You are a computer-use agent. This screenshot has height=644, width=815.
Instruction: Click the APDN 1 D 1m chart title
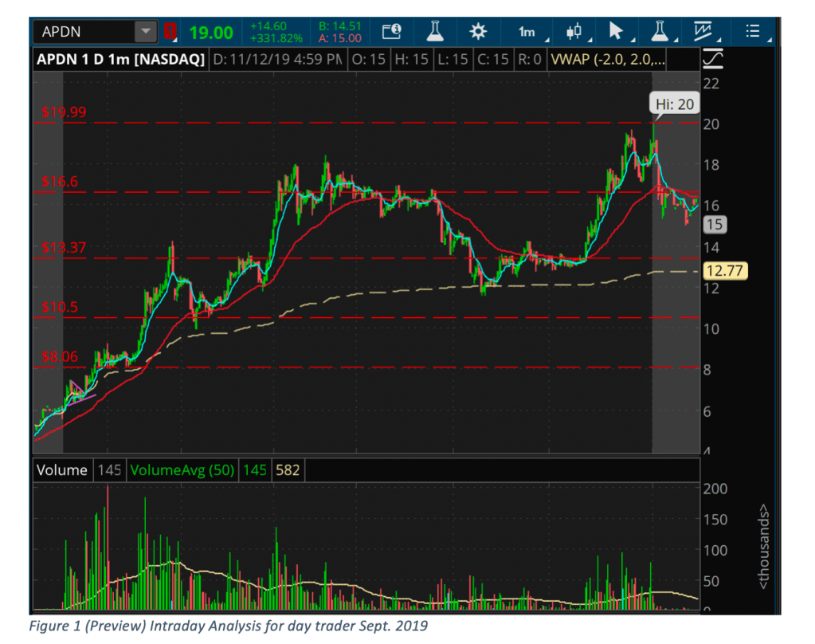(120, 59)
